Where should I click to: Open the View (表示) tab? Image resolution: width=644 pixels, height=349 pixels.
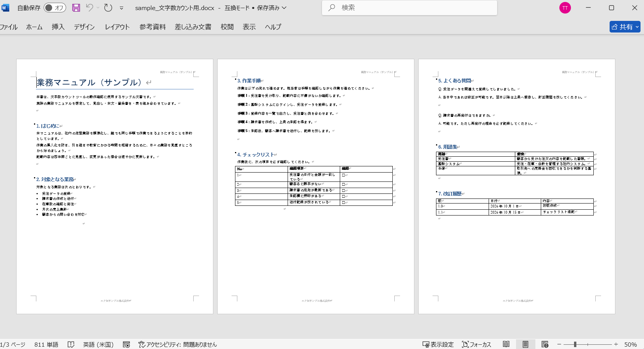click(249, 27)
